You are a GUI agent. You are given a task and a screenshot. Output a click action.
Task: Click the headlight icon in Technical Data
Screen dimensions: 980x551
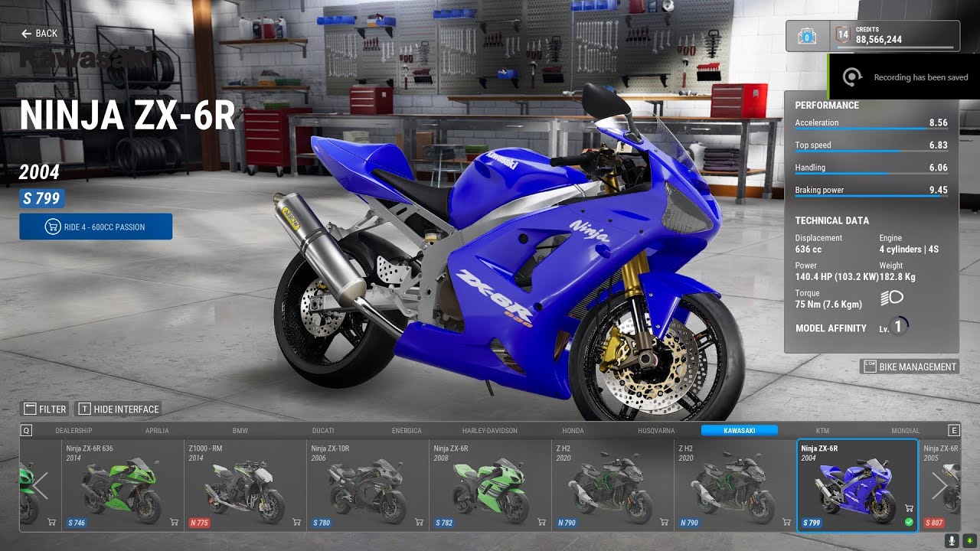pyautogui.click(x=892, y=297)
